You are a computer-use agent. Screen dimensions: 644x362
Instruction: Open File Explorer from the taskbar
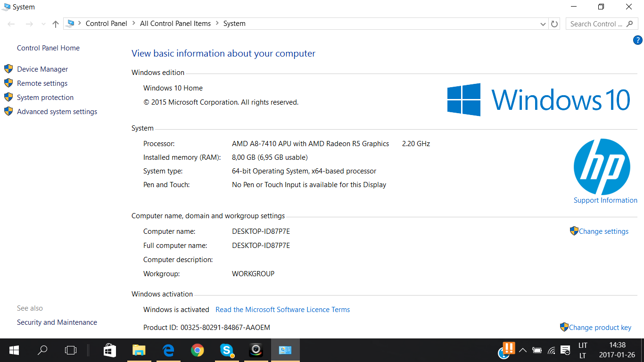[x=139, y=350]
